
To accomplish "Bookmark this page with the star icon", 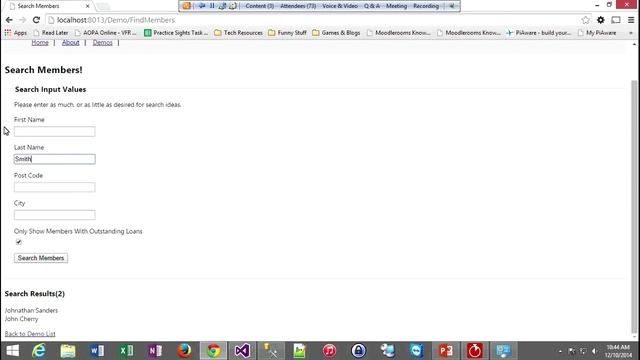I will [x=585, y=20].
